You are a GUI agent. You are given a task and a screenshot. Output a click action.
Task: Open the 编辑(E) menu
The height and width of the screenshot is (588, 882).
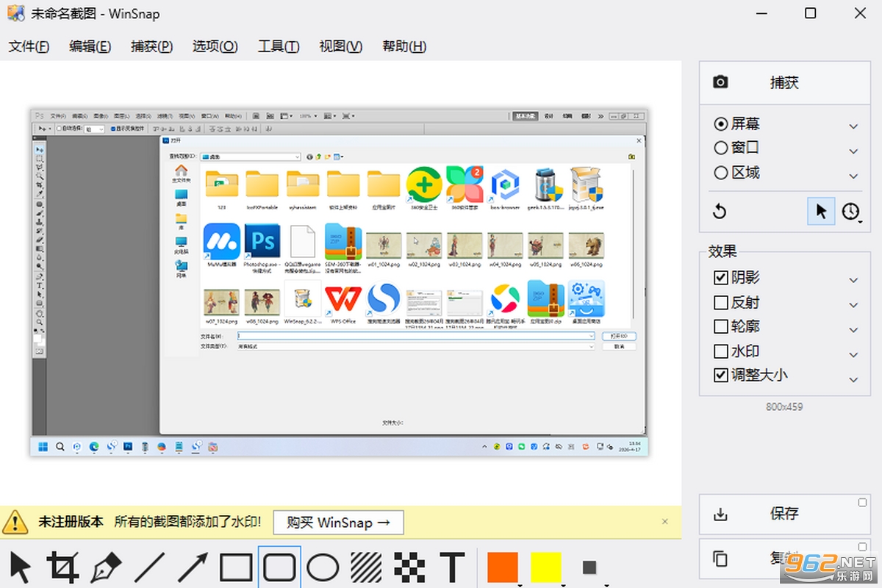[x=90, y=46]
